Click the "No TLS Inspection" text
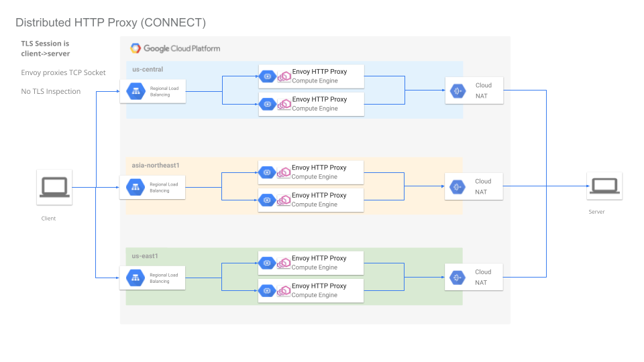Viewport: 644px width, 362px height. click(51, 91)
